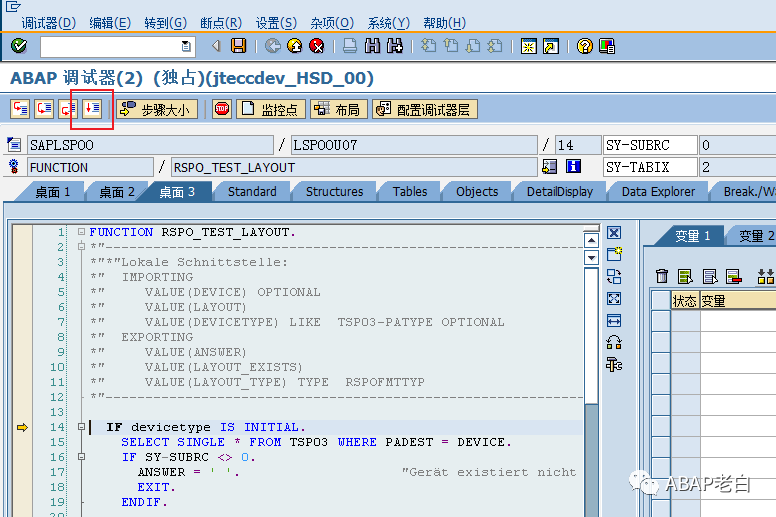Click the First Page icon

pyautogui.click(x=429, y=46)
